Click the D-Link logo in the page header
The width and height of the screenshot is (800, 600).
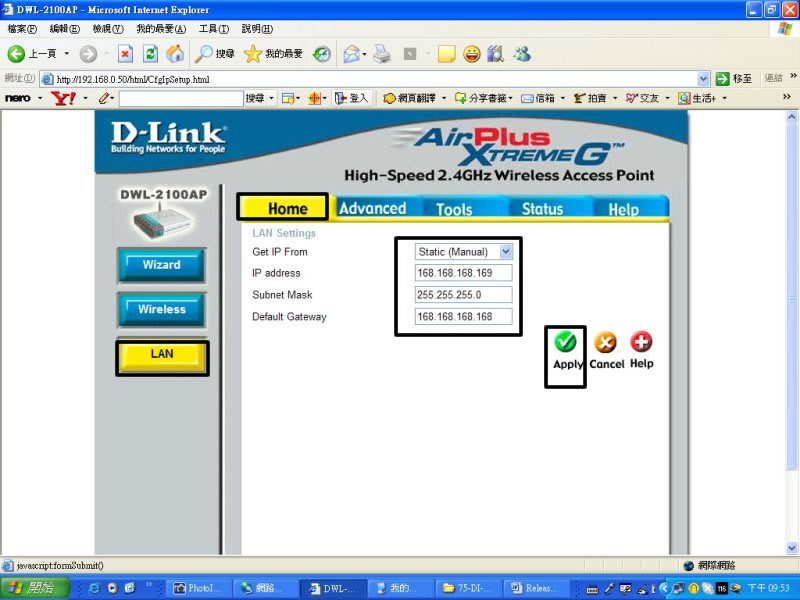point(168,137)
